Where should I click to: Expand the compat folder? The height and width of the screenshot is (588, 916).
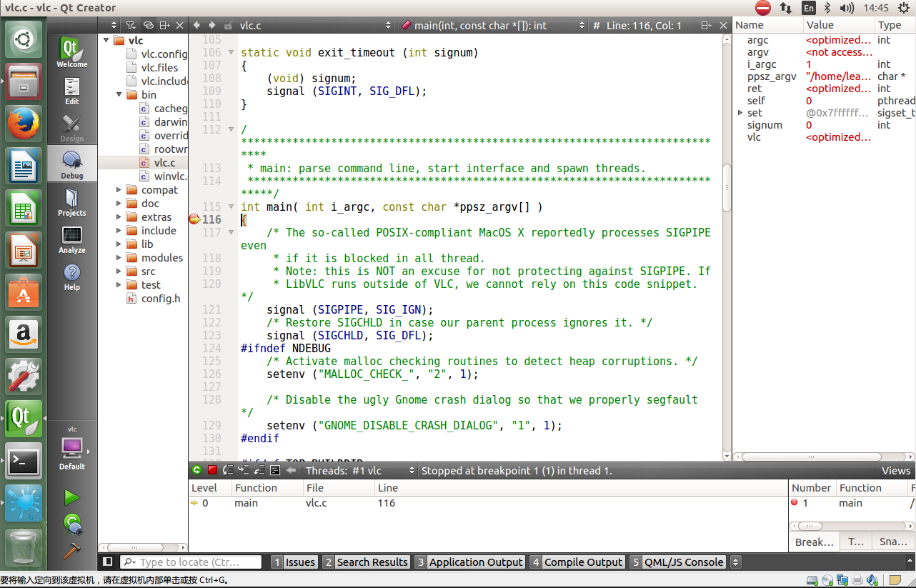point(119,190)
